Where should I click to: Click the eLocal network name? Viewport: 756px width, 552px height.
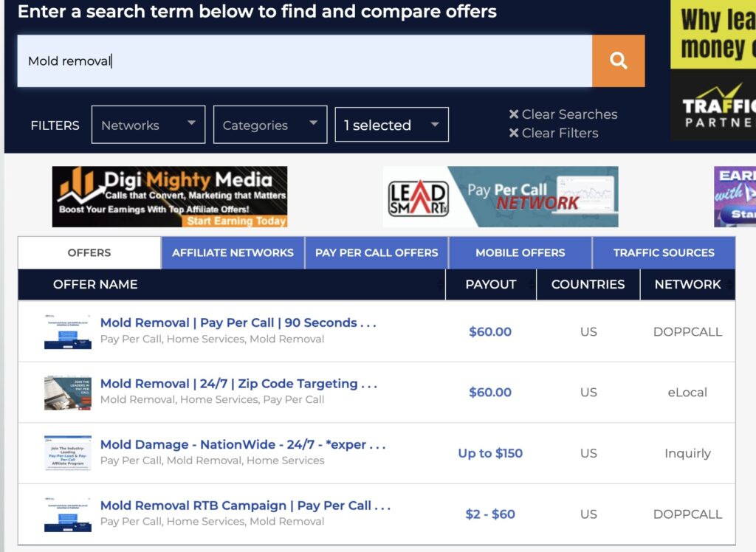(x=687, y=393)
